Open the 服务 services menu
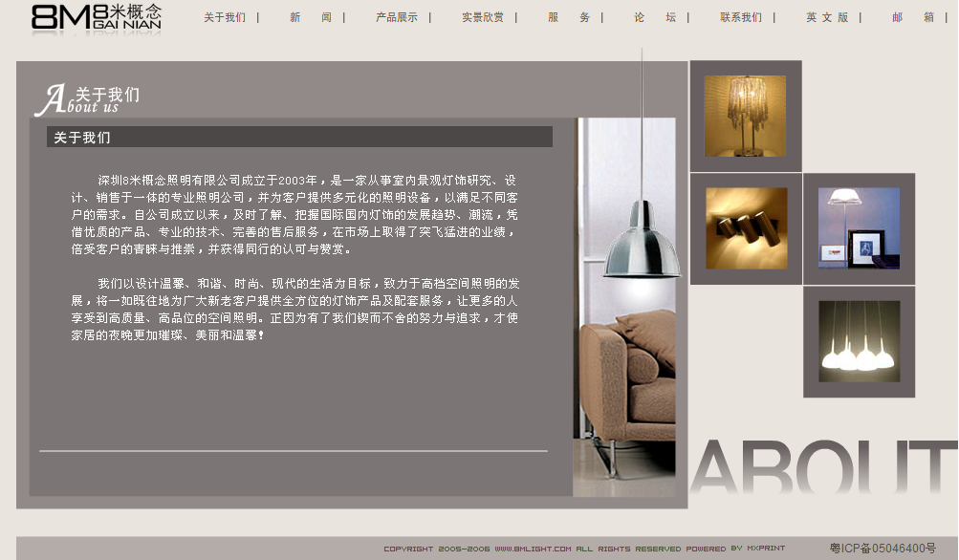This screenshot has width=959, height=560. point(568,16)
